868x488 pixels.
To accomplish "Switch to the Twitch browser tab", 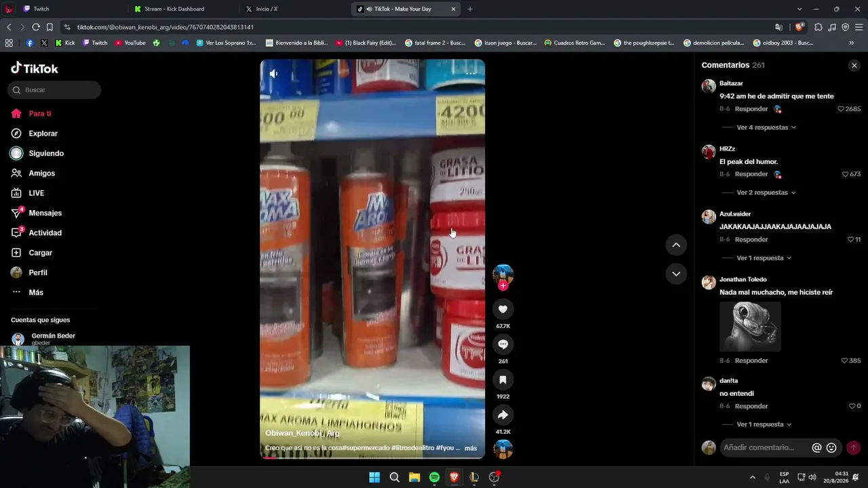I will [41, 9].
